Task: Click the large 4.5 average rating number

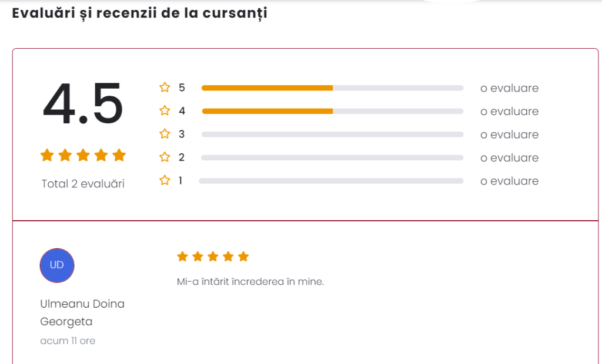Action: 83,105
